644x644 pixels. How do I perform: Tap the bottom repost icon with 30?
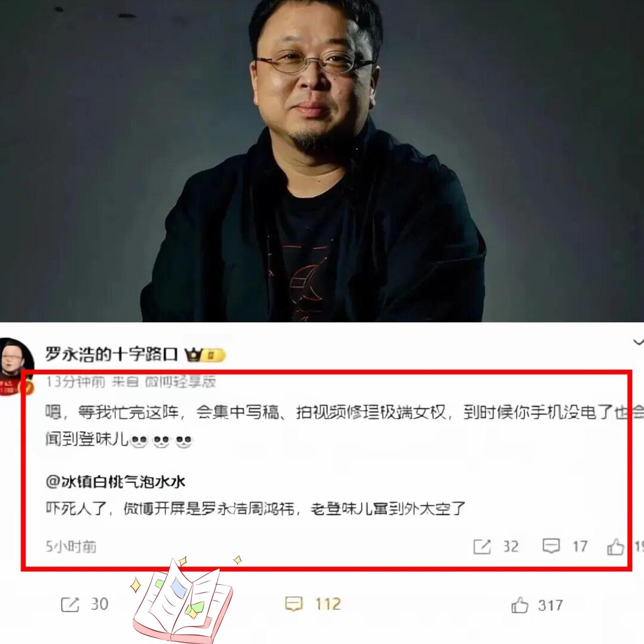pos(69,604)
